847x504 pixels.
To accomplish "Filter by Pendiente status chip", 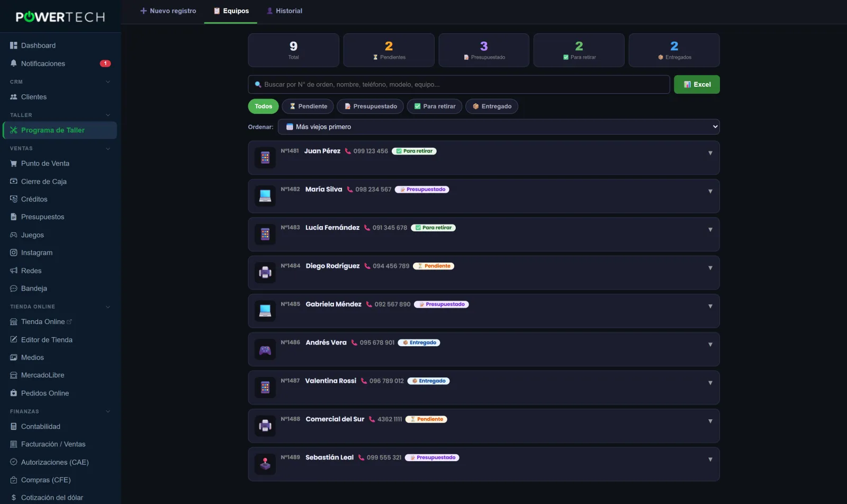I will pyautogui.click(x=308, y=106).
